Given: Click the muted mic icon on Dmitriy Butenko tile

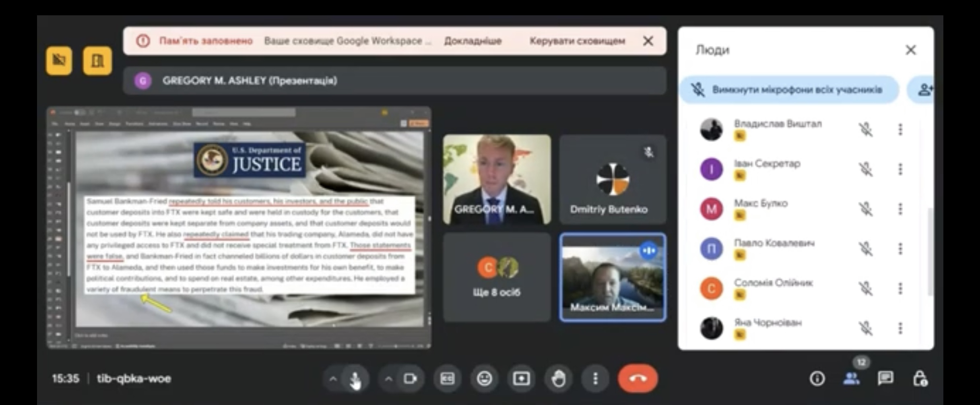Looking at the screenshot, I should 649,152.
